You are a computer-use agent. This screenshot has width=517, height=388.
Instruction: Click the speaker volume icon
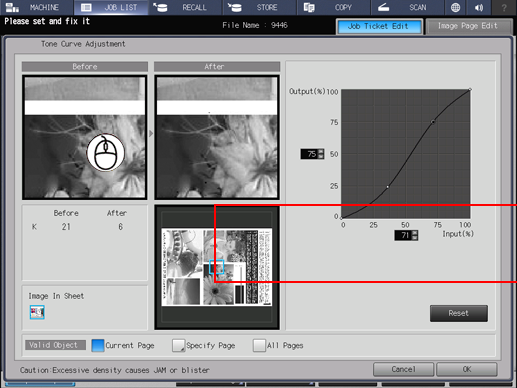479,7
